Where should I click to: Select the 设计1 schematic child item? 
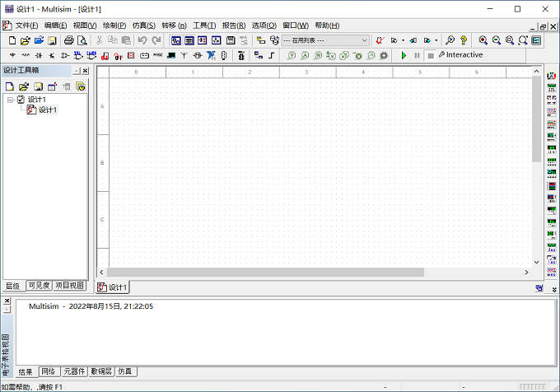pos(48,110)
